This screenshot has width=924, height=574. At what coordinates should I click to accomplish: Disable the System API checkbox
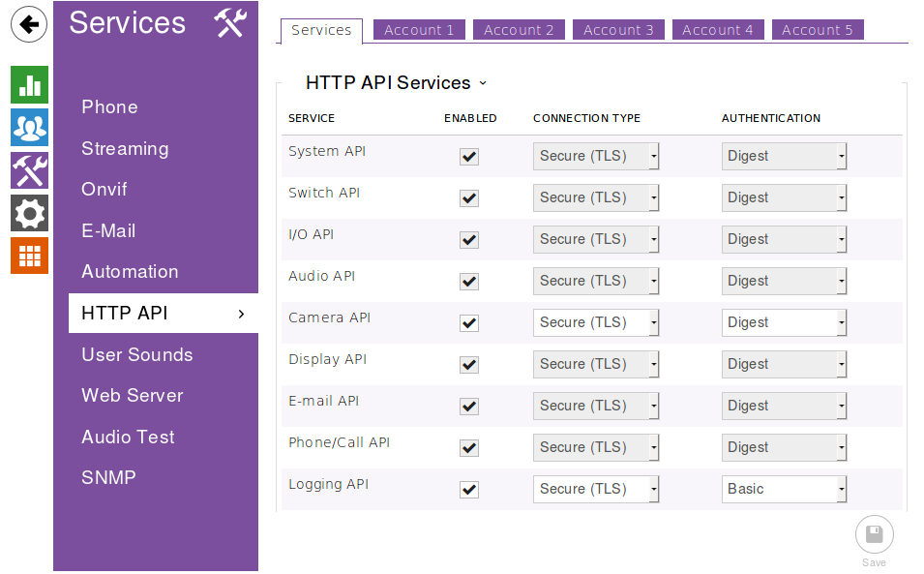469,157
